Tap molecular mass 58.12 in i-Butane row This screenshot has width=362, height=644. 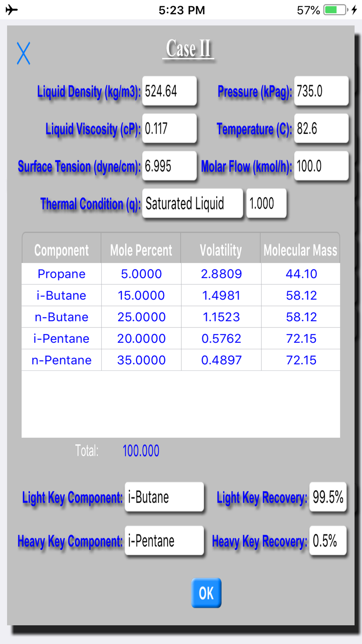(301, 295)
